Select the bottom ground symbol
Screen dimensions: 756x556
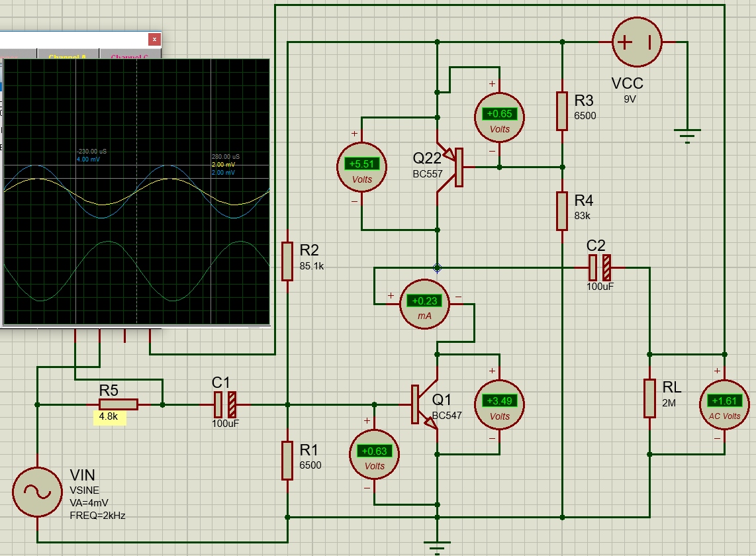[x=438, y=547]
